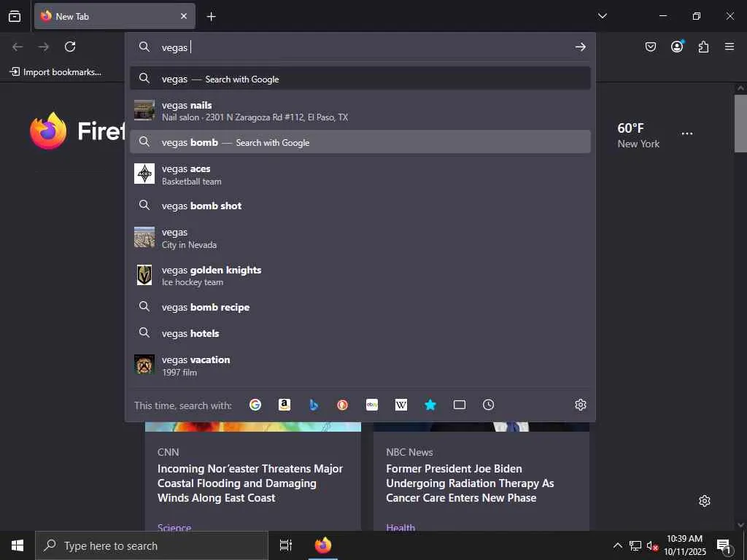
Task: Open the application hamburger menu
Action: click(729, 47)
